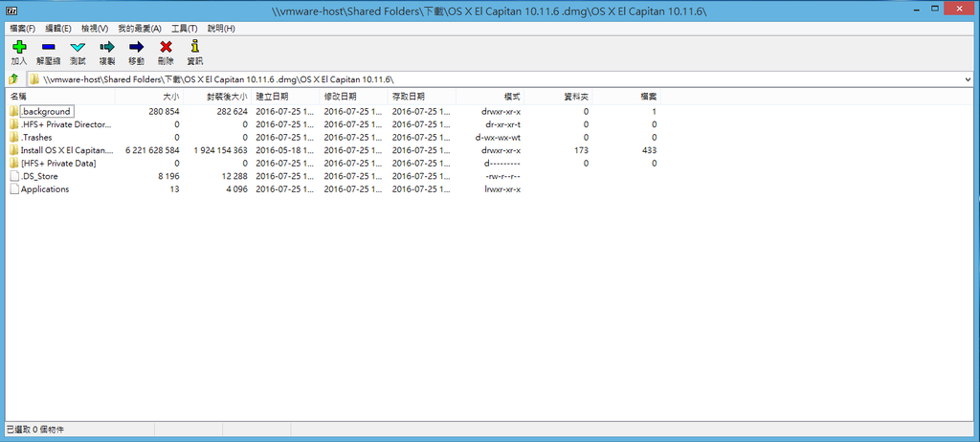Screen dimensions: 980x442
Task: Click size value 280 854
Action: [x=165, y=111]
